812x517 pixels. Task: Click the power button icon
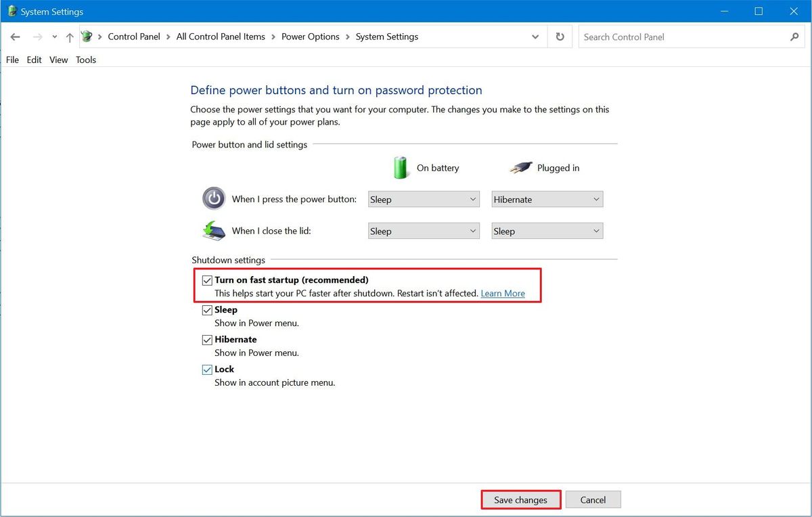pos(213,199)
